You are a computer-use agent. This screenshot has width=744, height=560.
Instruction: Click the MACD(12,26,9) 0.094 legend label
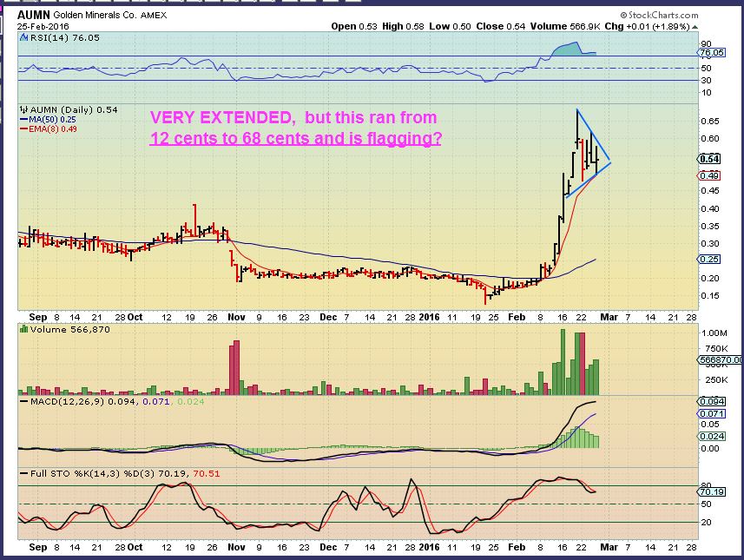(x=79, y=401)
